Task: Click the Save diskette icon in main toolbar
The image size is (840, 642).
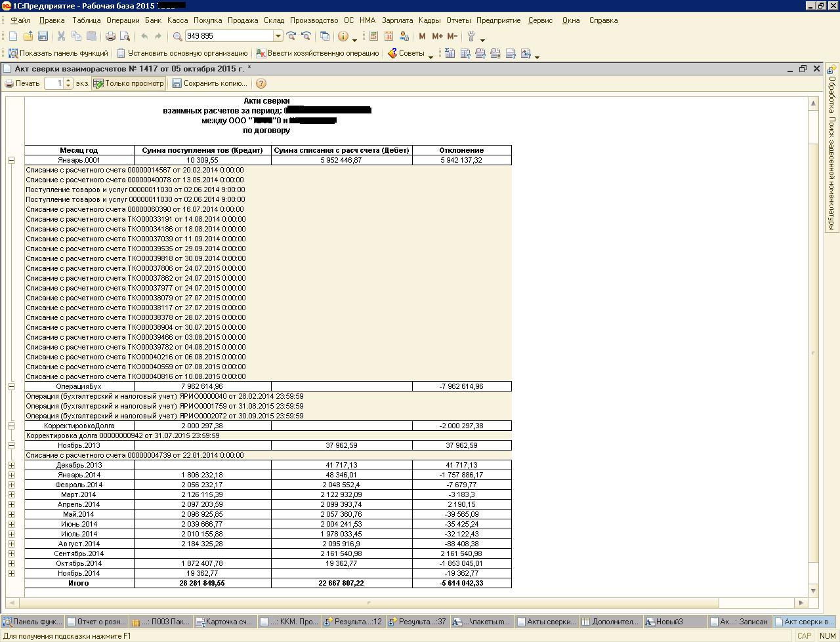Action: (x=43, y=36)
